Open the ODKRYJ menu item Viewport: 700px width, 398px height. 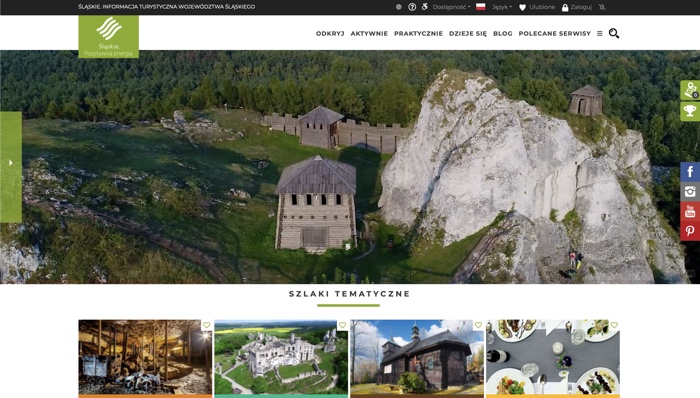[x=330, y=33]
